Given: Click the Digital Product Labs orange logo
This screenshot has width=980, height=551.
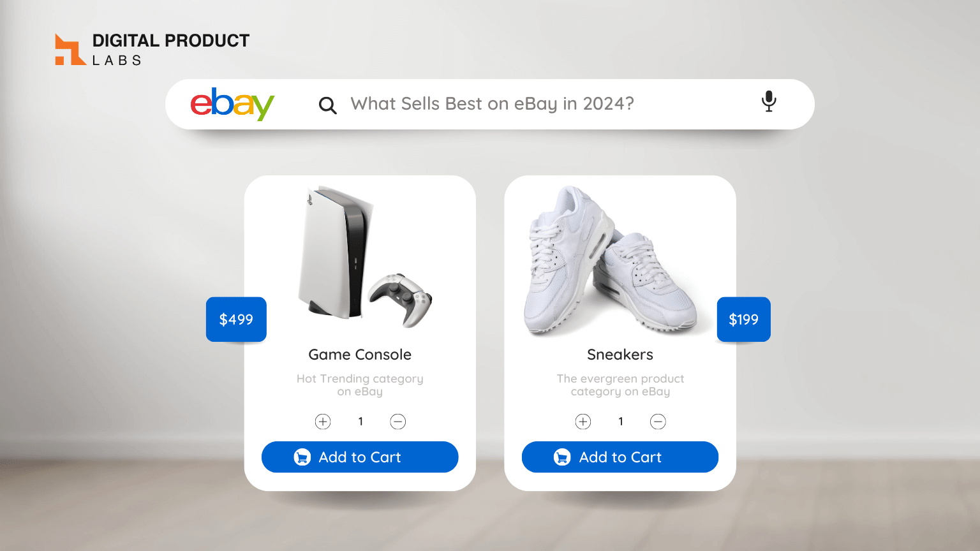Looking at the screenshot, I should (70, 50).
